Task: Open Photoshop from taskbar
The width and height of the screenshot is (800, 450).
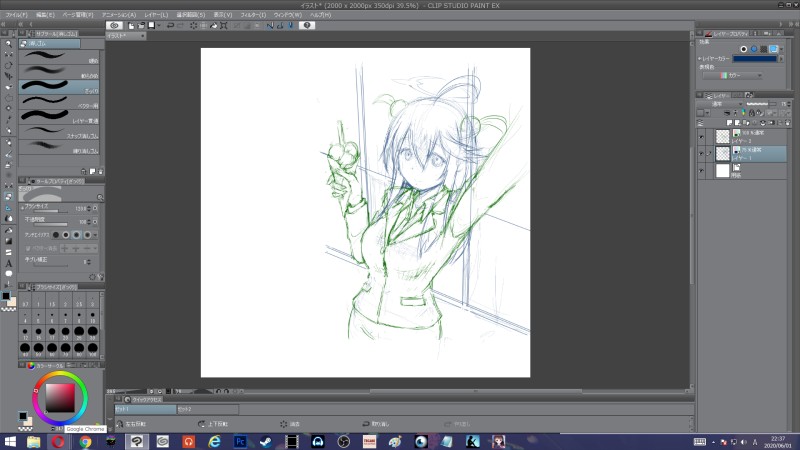Action: point(240,441)
